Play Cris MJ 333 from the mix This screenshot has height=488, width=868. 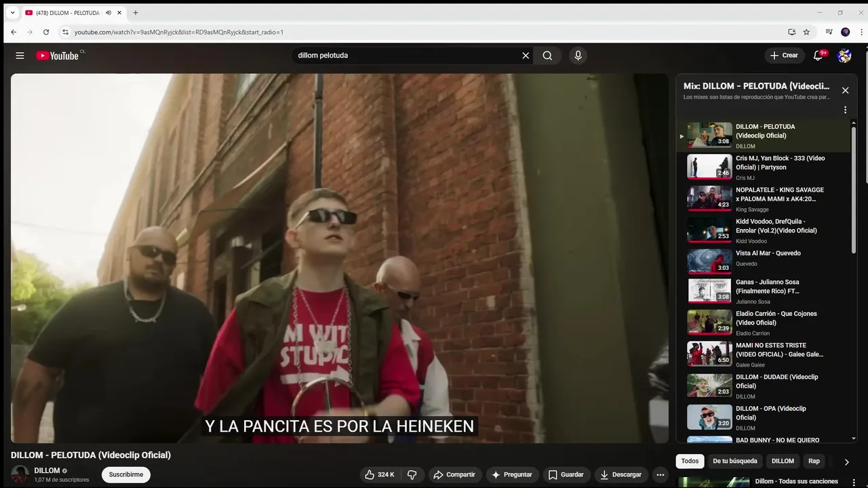[x=763, y=167]
